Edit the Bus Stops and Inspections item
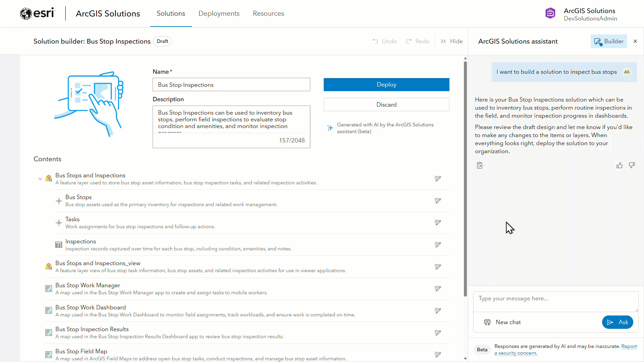The height and width of the screenshot is (362, 644). 438,179
